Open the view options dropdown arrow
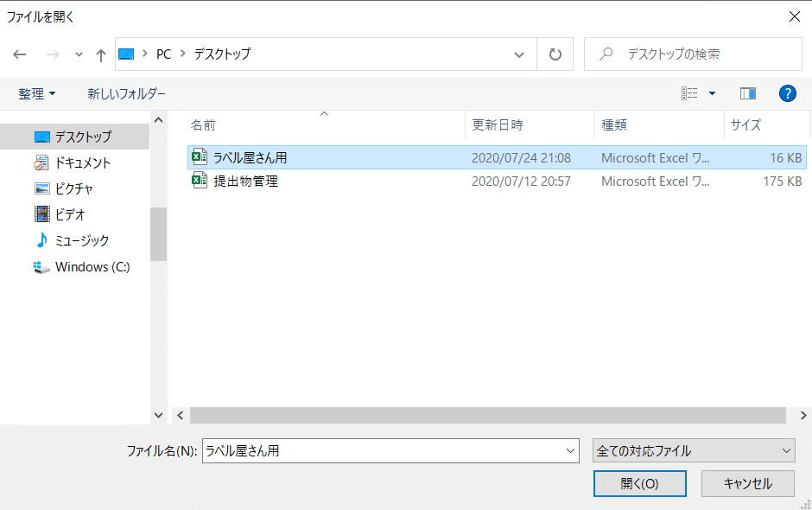The height and width of the screenshot is (510, 812). (712, 94)
